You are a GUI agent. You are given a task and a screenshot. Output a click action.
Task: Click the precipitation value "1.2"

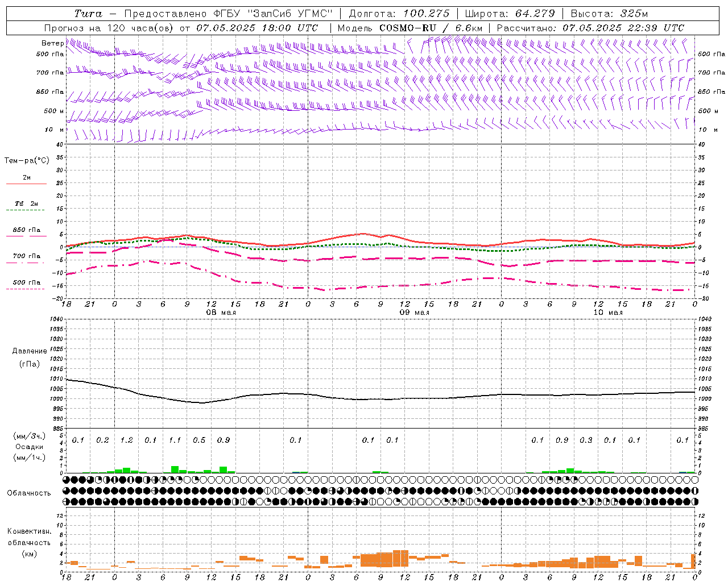126,440
